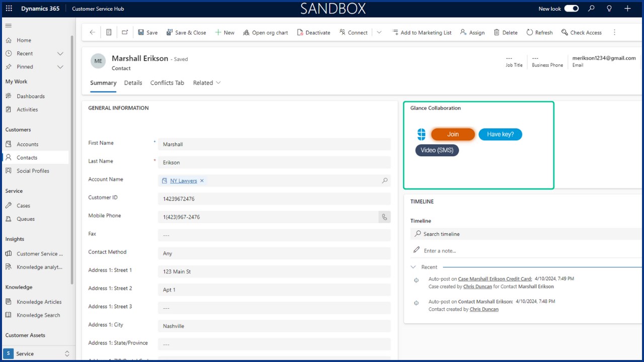Click Save & Close in command bar
This screenshot has height=362, width=644.
pos(186,32)
